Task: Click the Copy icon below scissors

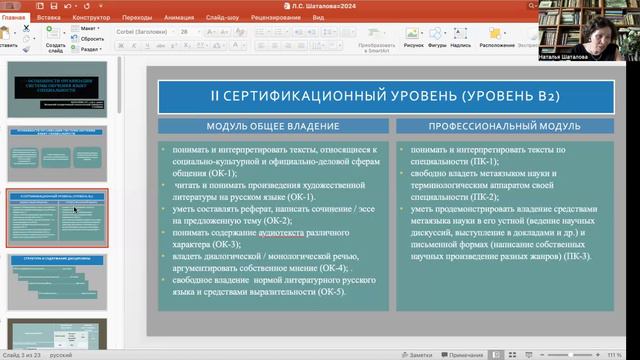Action: [26, 39]
